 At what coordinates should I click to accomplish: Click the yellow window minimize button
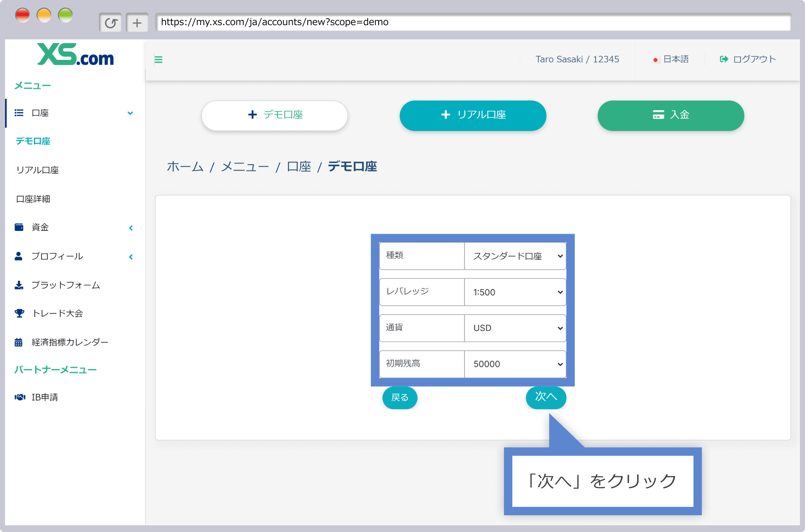tap(44, 15)
